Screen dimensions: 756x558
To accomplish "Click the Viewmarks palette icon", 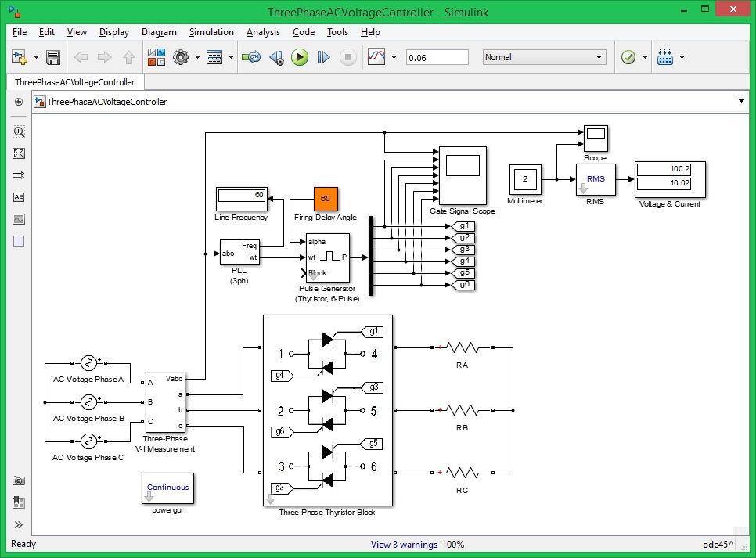I will (x=19, y=502).
